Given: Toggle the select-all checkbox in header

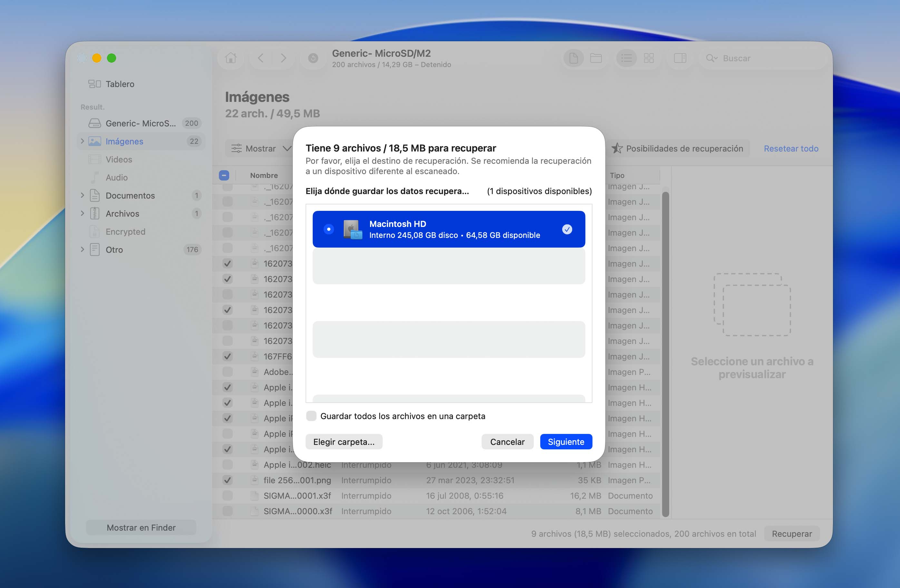Looking at the screenshot, I should pos(224,175).
